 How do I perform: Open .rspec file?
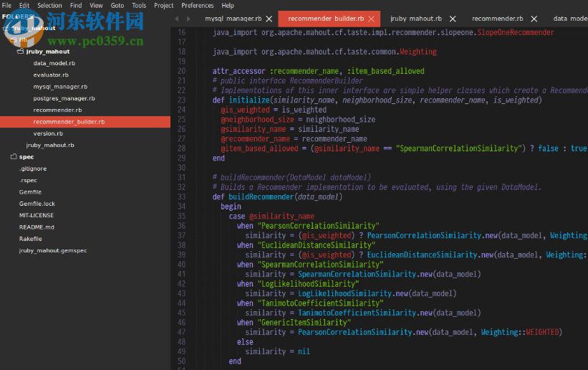pos(28,180)
